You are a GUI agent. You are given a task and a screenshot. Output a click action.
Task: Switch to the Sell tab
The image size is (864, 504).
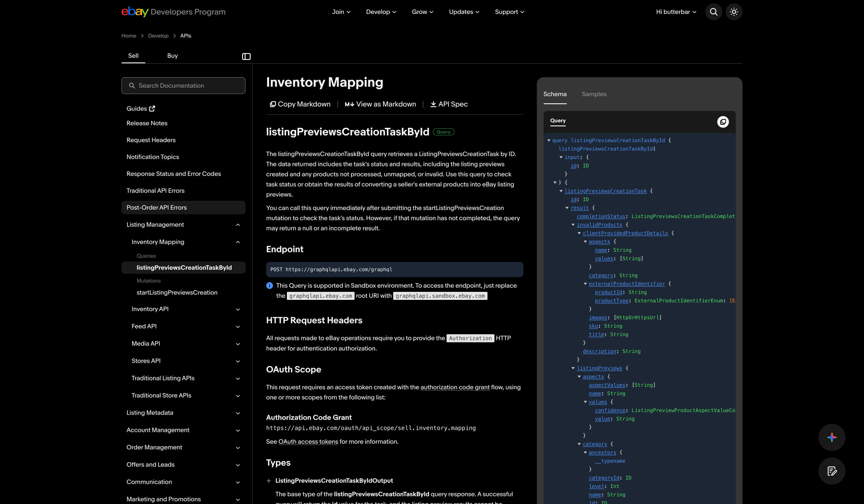pyautogui.click(x=133, y=56)
